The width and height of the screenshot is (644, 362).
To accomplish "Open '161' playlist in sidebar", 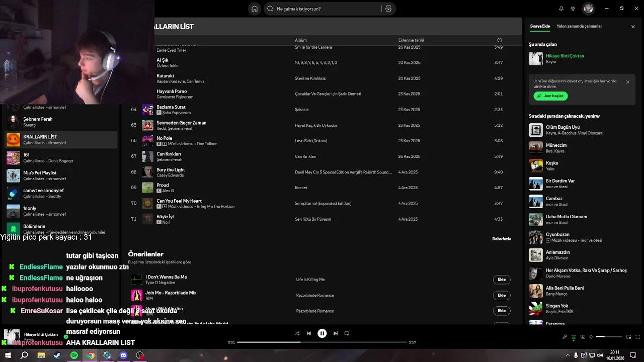I will [x=61, y=157].
